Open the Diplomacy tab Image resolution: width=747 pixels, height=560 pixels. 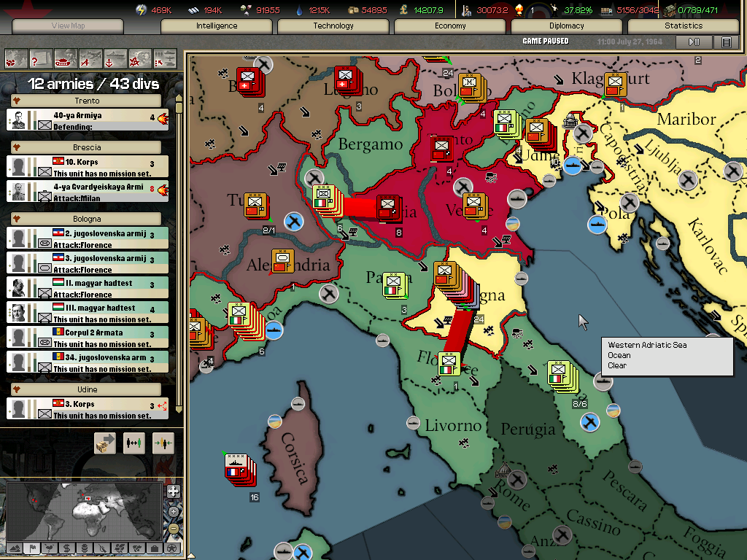click(x=567, y=26)
